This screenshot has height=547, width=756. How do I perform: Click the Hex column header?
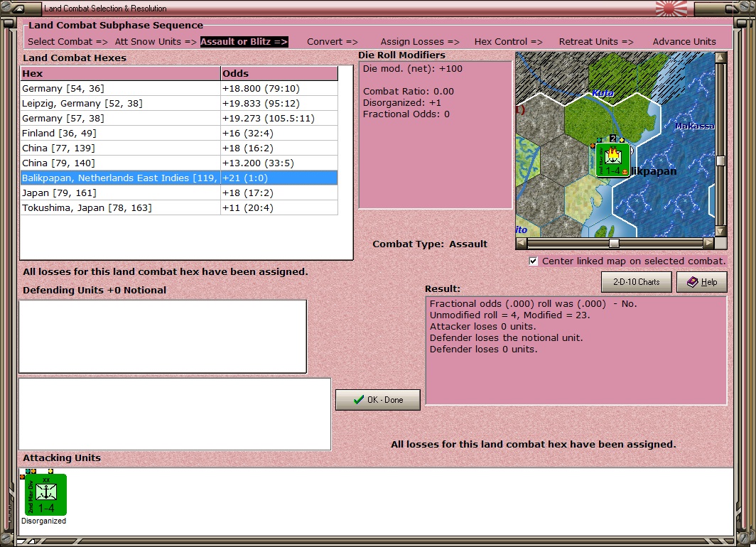[120, 74]
